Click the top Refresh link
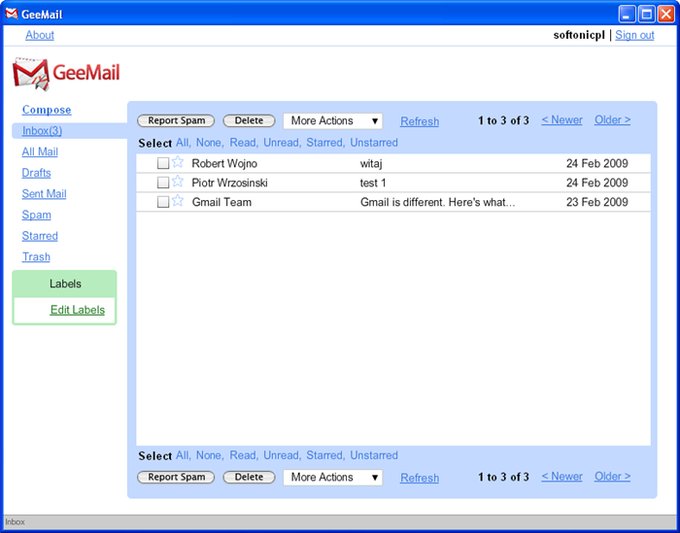The height and width of the screenshot is (533, 680). tap(419, 121)
